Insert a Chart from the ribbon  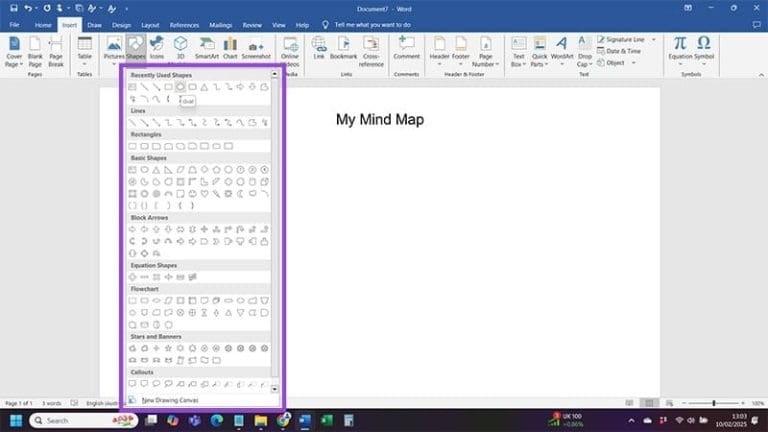pyautogui.click(x=230, y=48)
